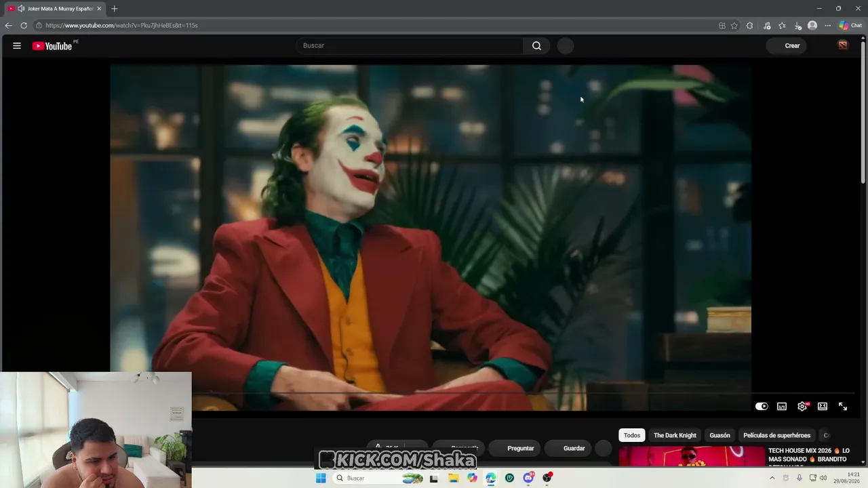Viewport: 868px width, 488px height.
Task: Close the Joker Mata A Murray tab
Action: click(99, 9)
